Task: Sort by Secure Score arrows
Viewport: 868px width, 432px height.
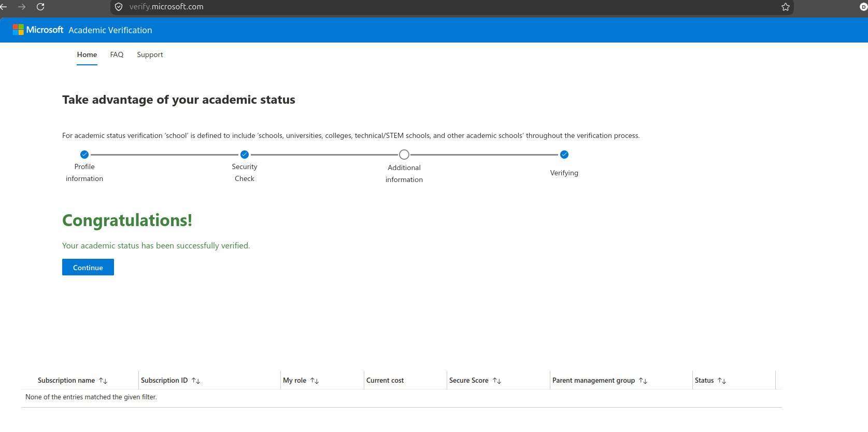Action: pyautogui.click(x=497, y=381)
